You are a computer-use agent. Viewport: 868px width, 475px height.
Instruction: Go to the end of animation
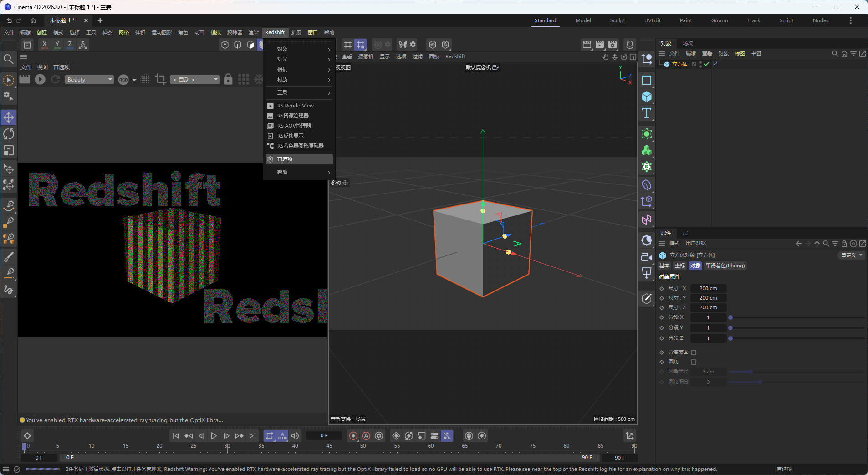tap(252, 436)
